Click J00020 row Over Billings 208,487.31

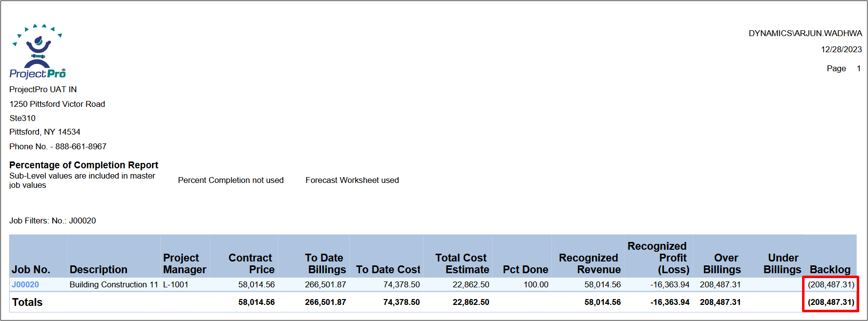coord(720,284)
